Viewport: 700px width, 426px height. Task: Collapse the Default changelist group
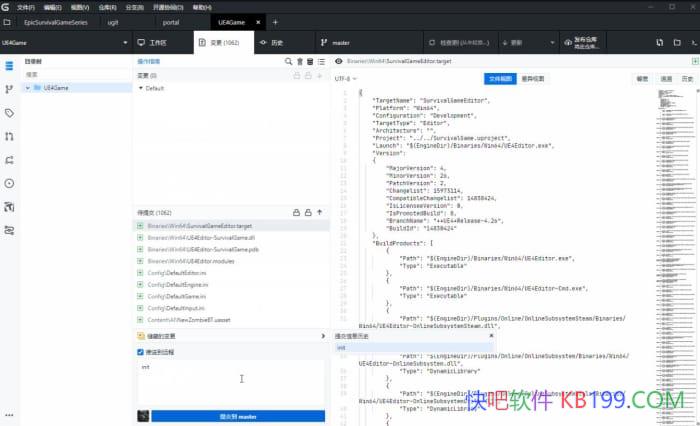(141, 88)
